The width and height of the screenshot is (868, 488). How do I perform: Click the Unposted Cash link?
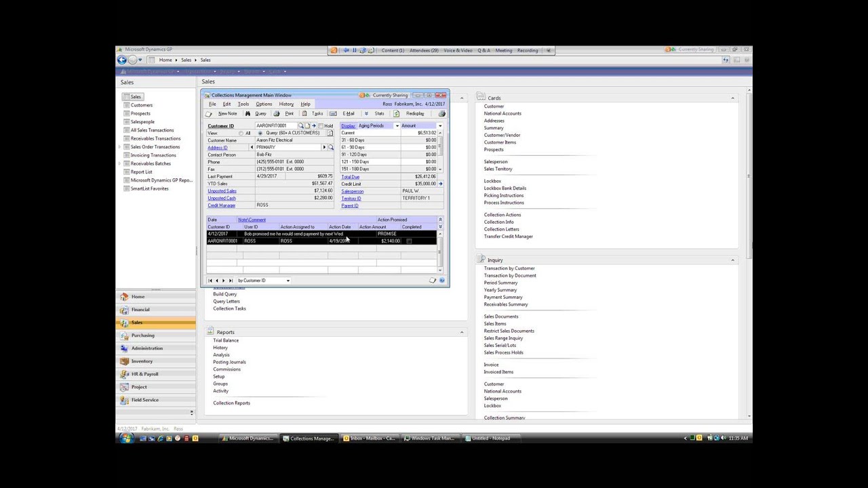click(x=222, y=198)
